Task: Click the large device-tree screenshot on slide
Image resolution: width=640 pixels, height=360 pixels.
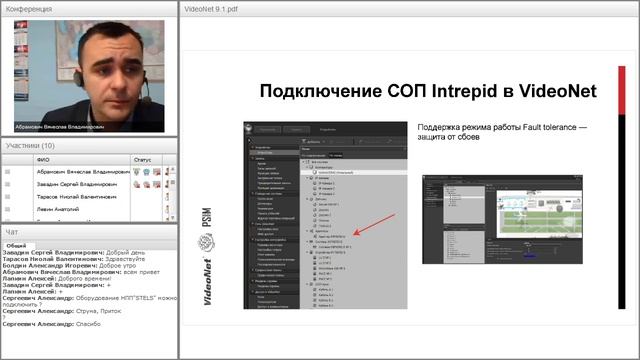Action: pyautogui.click(x=325, y=215)
